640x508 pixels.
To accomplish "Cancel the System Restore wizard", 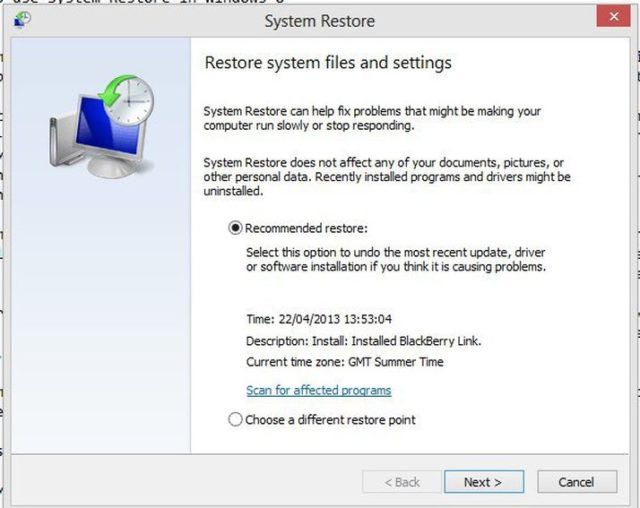I will click(576, 482).
